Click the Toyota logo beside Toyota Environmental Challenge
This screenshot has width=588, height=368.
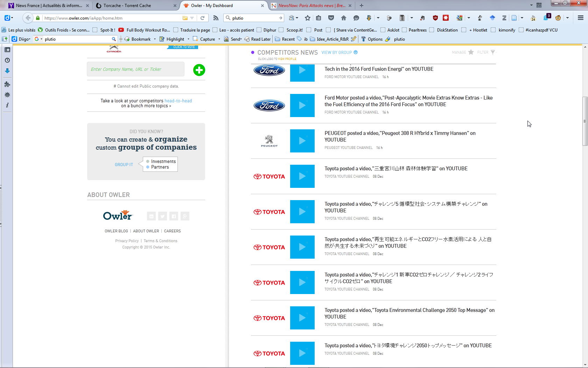click(x=269, y=318)
